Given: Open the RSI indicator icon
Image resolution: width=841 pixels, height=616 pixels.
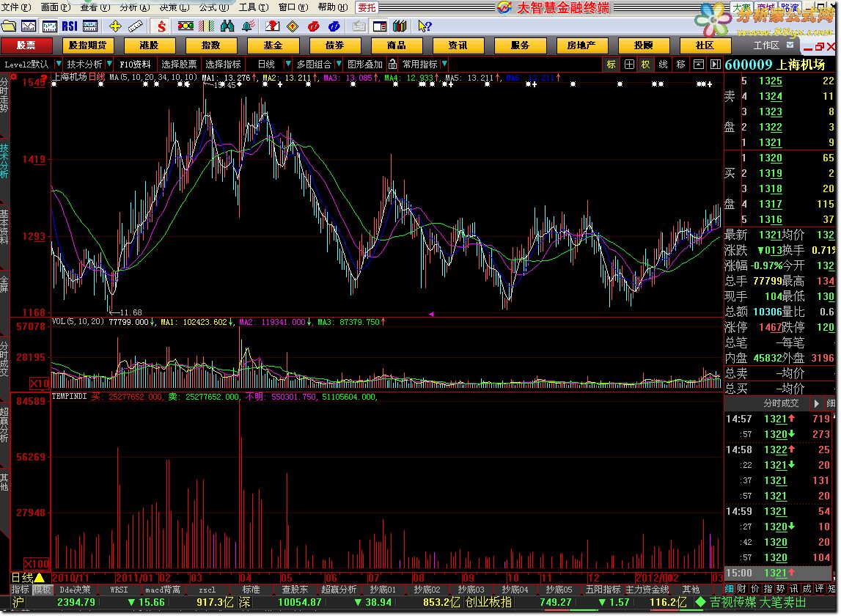Looking at the screenshot, I should coord(70,26).
